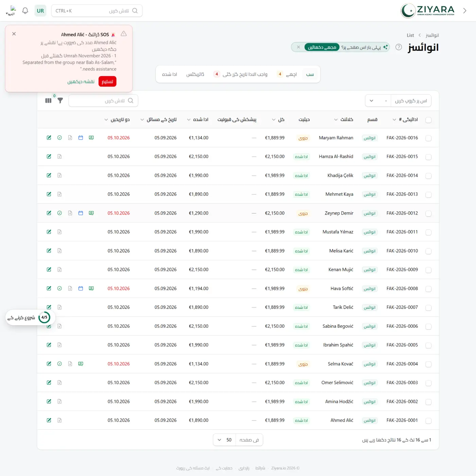The image size is (476, 476).
Task: Download PDF for invoice FAK-2026-0002
Action: pyautogui.click(x=60, y=402)
